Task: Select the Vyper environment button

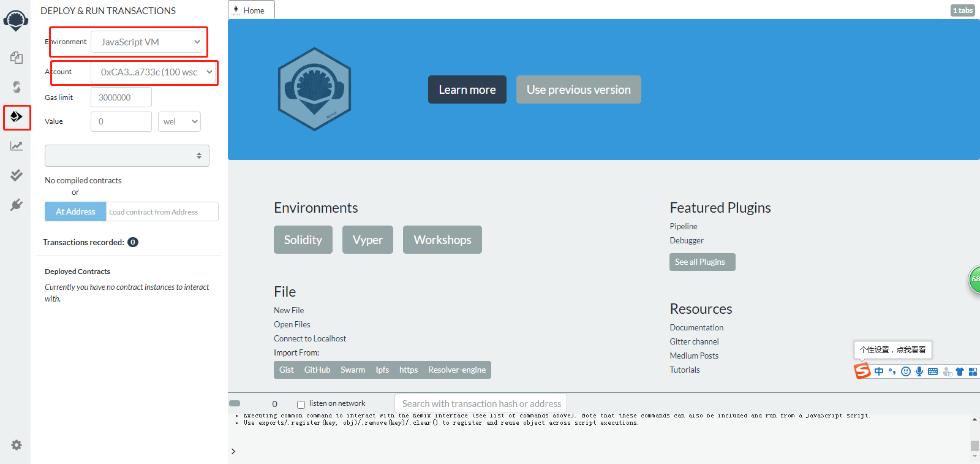Action: point(367,240)
